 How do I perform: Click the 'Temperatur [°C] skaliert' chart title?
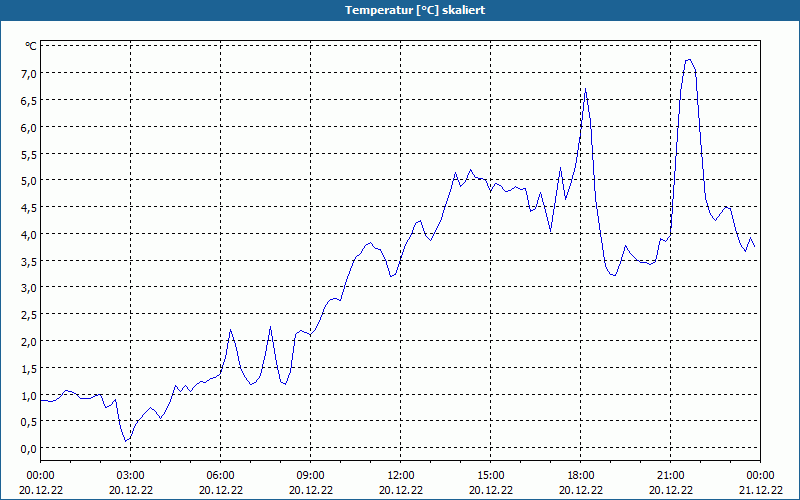[x=415, y=10]
